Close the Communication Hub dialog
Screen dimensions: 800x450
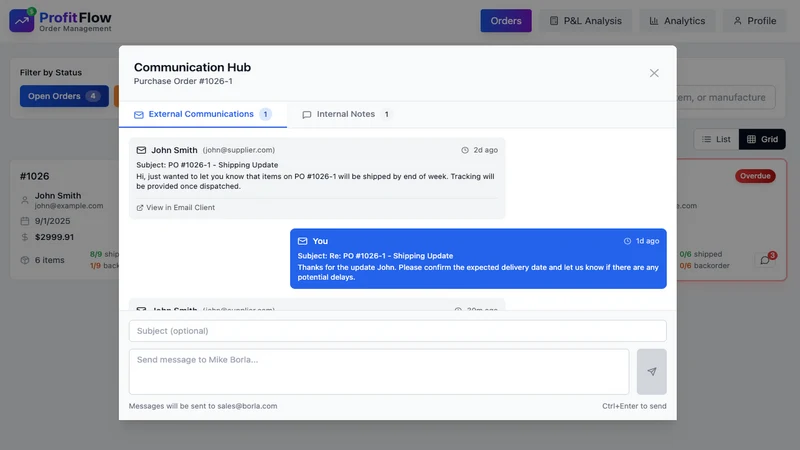[x=654, y=73]
